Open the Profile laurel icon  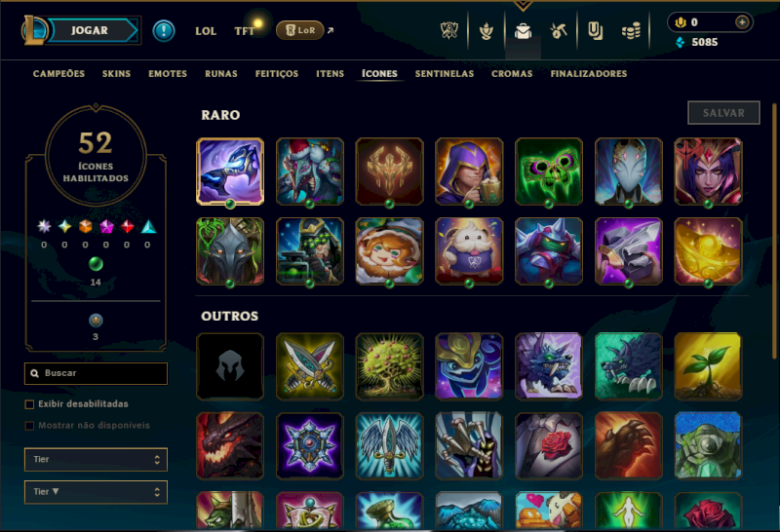tap(486, 31)
